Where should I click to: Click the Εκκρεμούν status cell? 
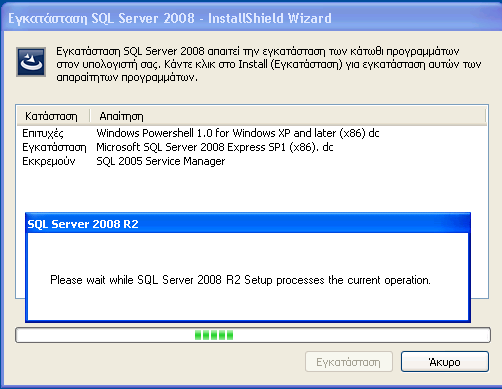49,161
